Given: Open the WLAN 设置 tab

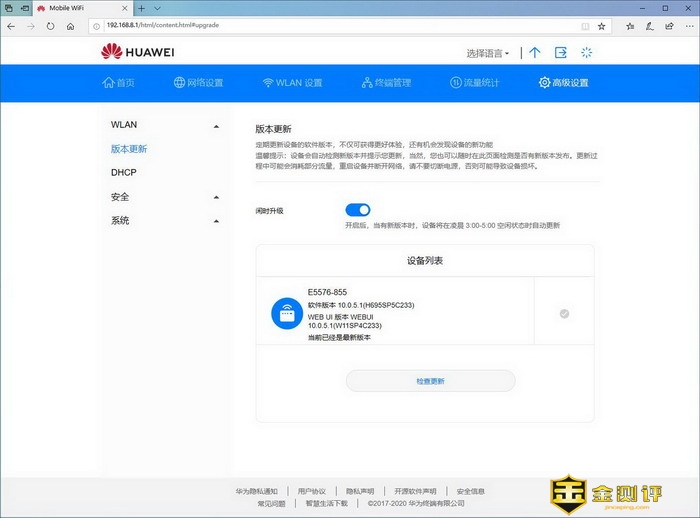Looking at the screenshot, I should click(292, 83).
